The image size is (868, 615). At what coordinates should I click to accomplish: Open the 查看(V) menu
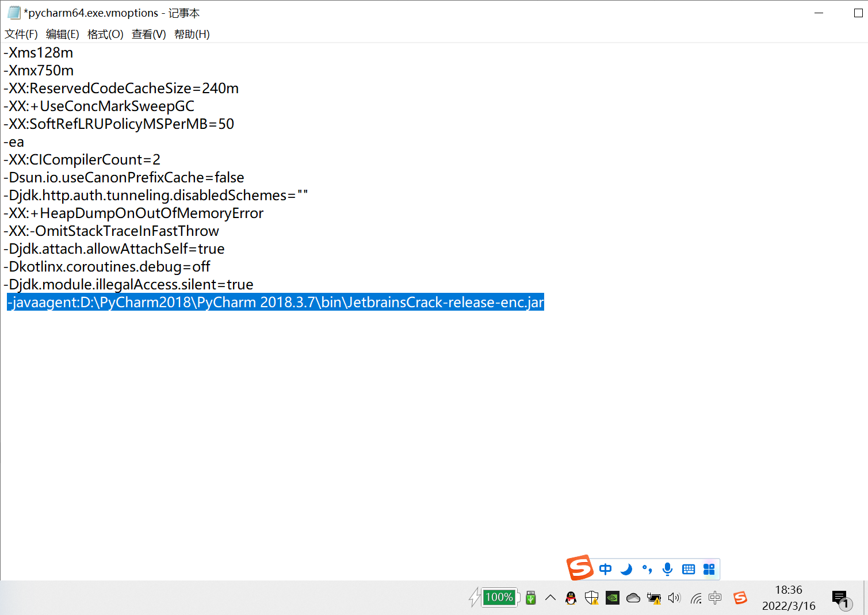(x=149, y=34)
